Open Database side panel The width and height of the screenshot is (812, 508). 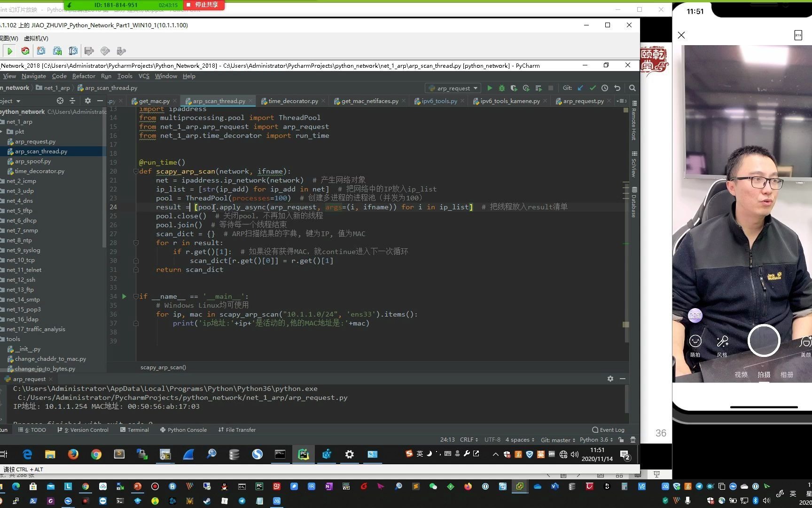(634, 202)
